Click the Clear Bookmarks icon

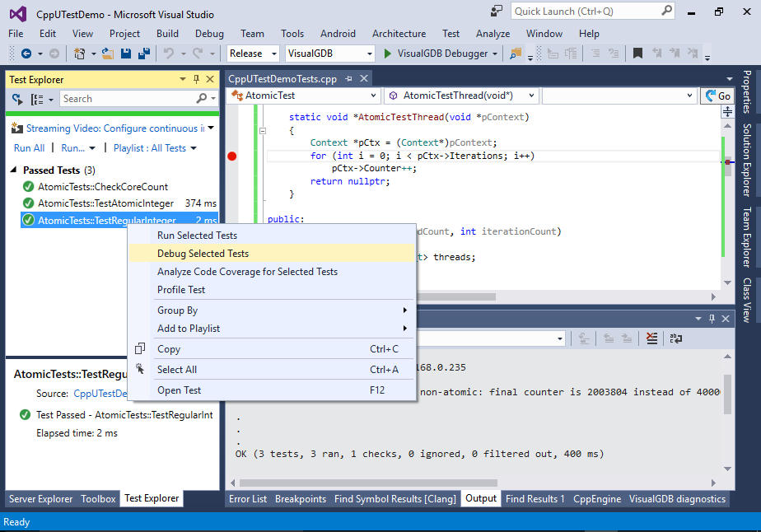point(693,54)
